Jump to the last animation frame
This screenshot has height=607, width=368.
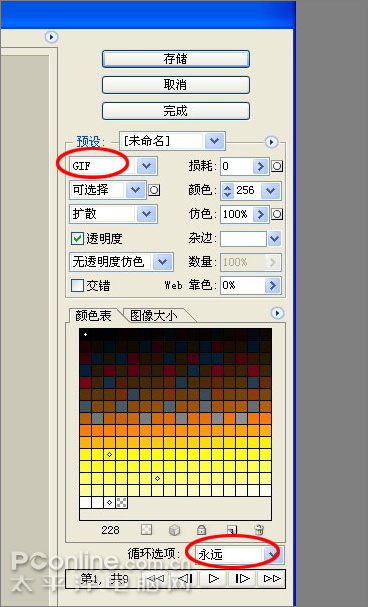point(272,578)
